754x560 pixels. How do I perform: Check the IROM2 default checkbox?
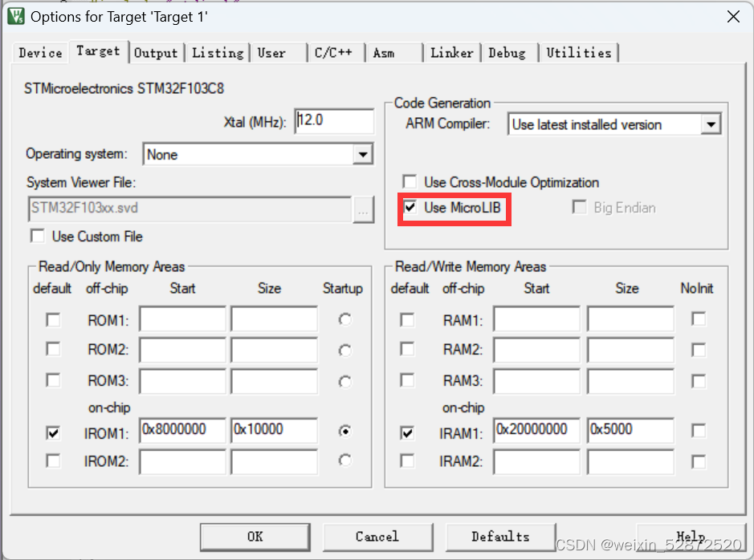53,461
